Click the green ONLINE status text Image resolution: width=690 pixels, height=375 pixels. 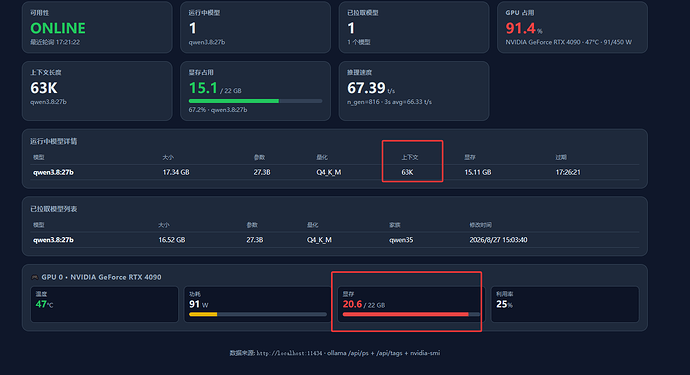[58, 28]
